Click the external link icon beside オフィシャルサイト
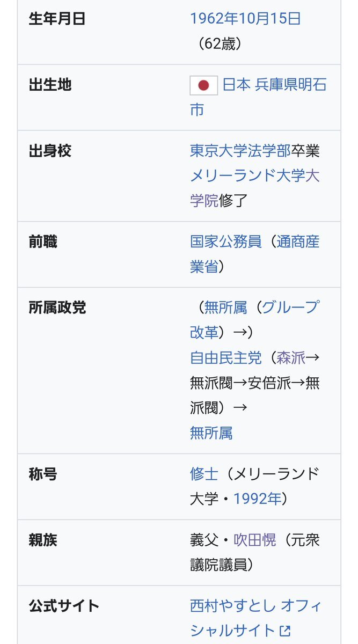 coord(284,631)
